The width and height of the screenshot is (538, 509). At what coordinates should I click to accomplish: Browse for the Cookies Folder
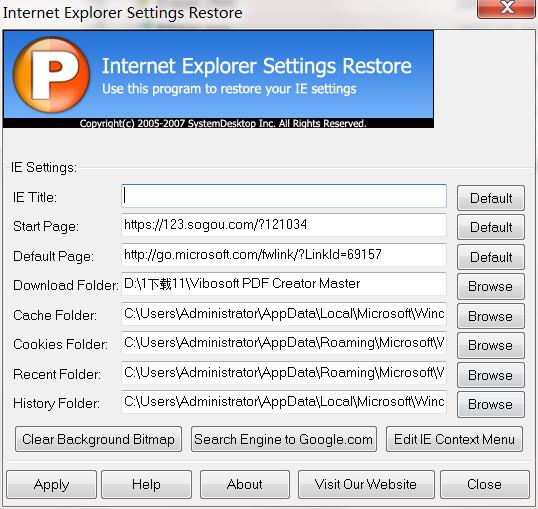point(491,346)
